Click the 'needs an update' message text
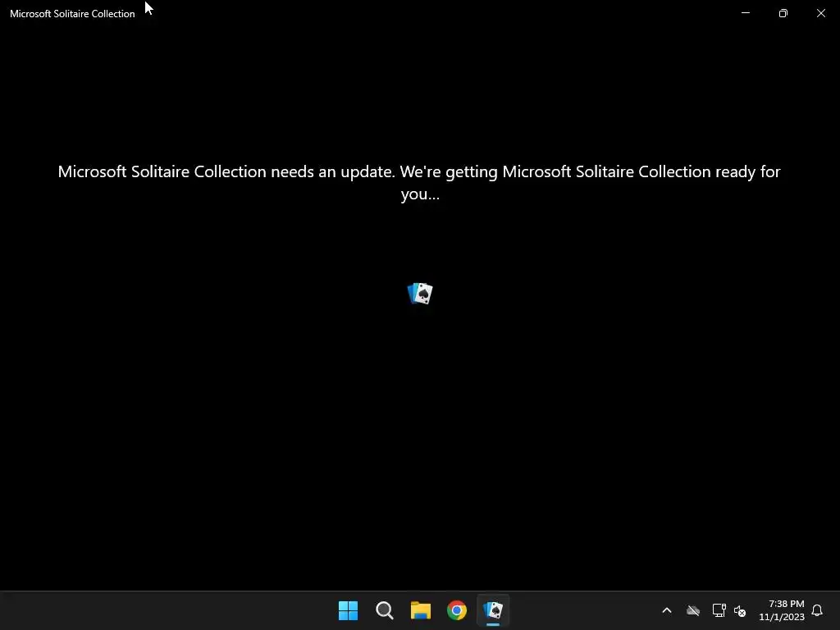Image resolution: width=840 pixels, height=630 pixels. click(419, 182)
